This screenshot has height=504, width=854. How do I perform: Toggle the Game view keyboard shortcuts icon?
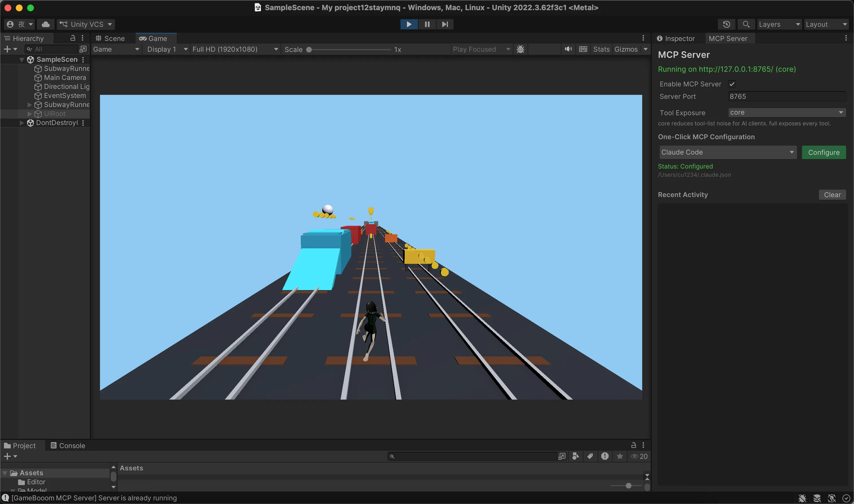click(583, 49)
